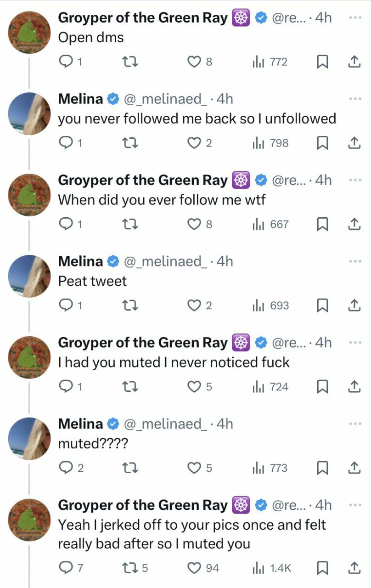Viewport: 371px width, 588px height.
Task: Like the 'When did you ever follow me' tweet
Action: pyautogui.click(x=195, y=224)
